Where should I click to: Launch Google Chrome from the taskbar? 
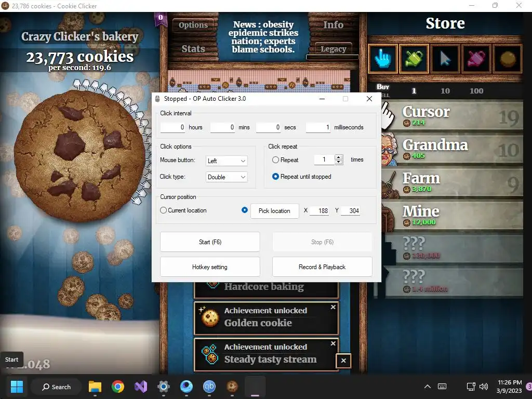[118, 387]
